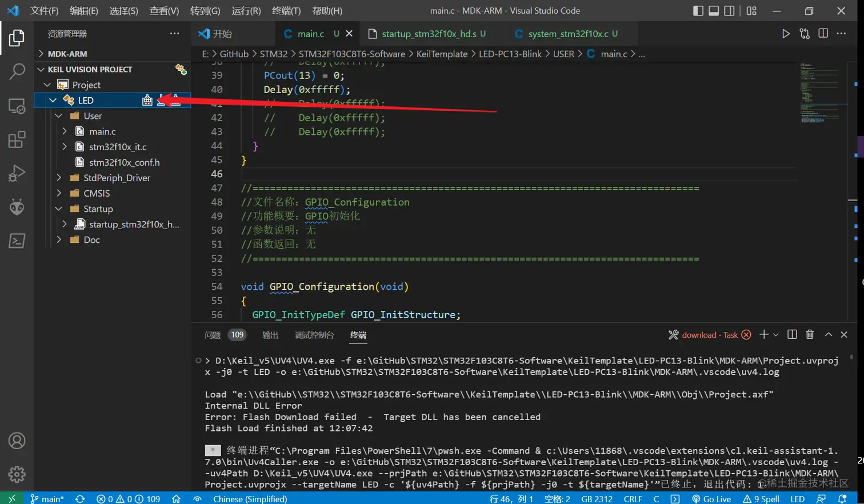Collapse the Project tree node
Image resolution: width=864 pixels, height=504 pixels.
coord(47,85)
